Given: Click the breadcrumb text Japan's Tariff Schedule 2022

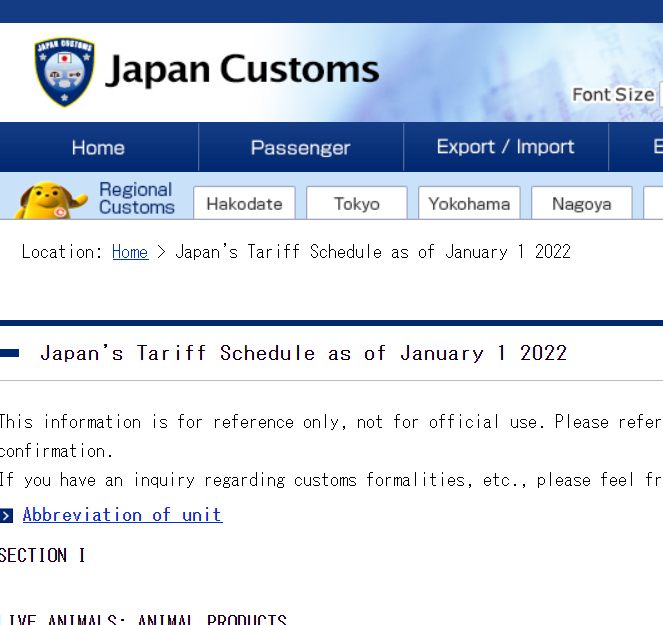Looking at the screenshot, I should click(x=373, y=252).
